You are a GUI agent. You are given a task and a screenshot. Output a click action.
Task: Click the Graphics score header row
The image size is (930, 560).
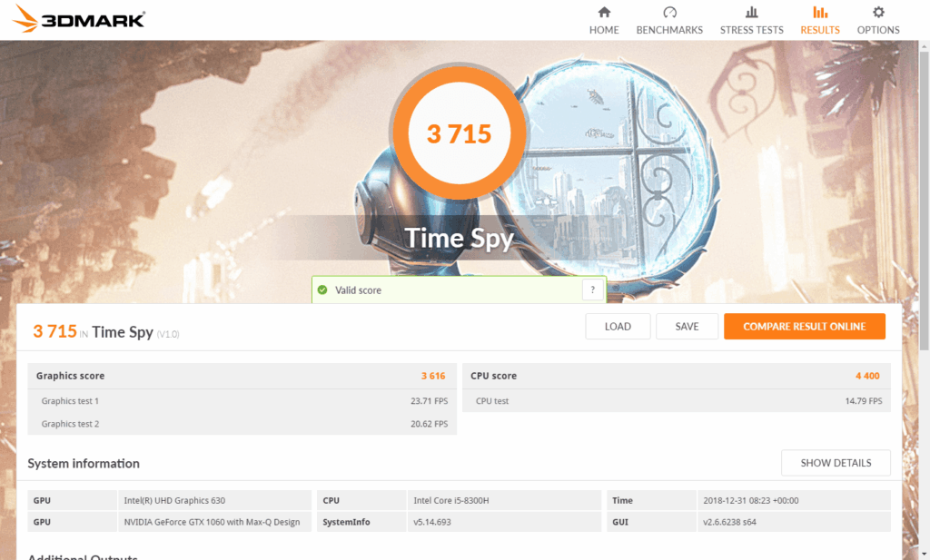[x=242, y=376]
